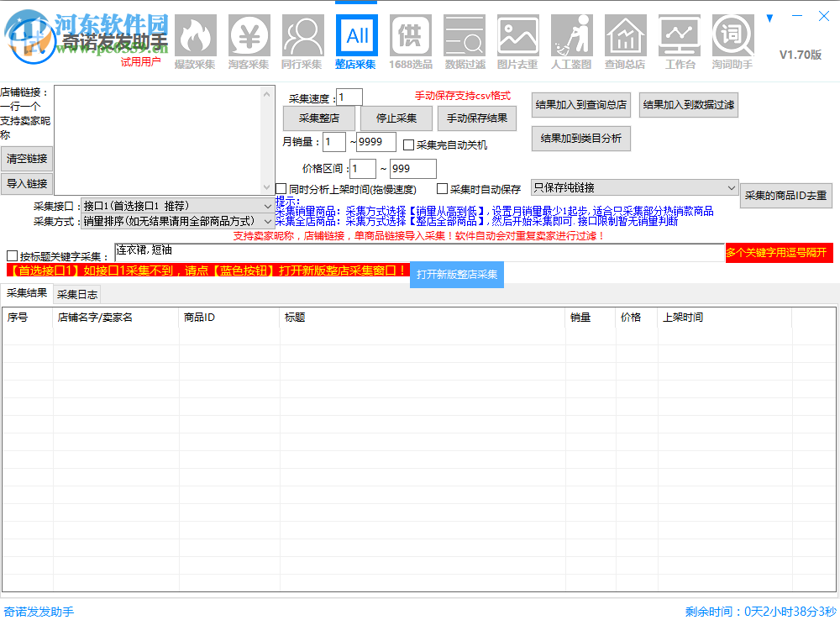Click the 奇诺发发助手 app logo
The height and width of the screenshot is (620, 840).
[31, 37]
